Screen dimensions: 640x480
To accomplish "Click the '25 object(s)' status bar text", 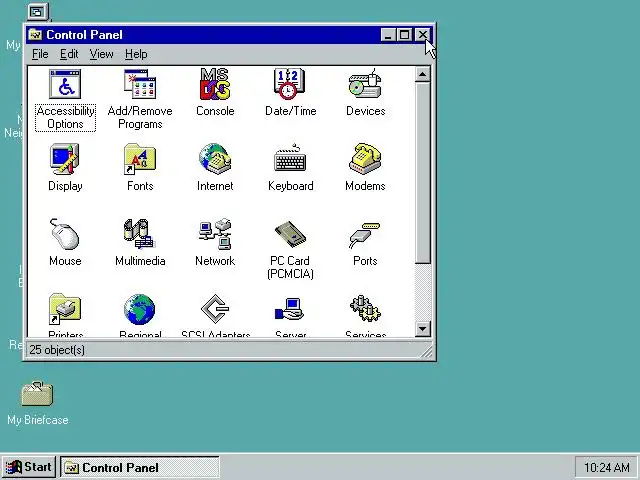I will click(57, 350).
